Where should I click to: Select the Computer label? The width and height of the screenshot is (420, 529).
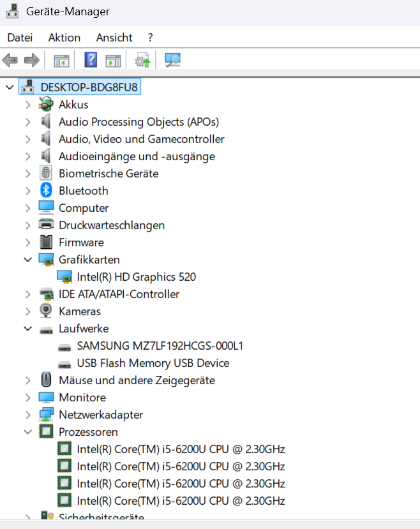[x=84, y=208]
